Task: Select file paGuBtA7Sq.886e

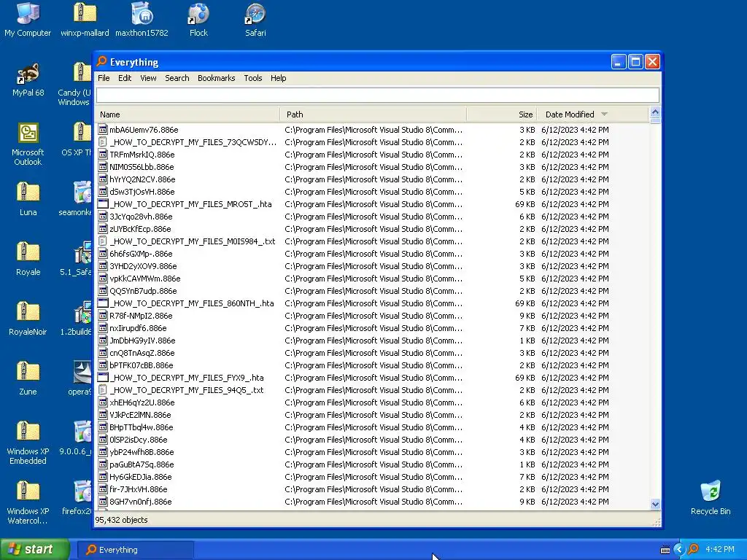Action: pos(142,464)
